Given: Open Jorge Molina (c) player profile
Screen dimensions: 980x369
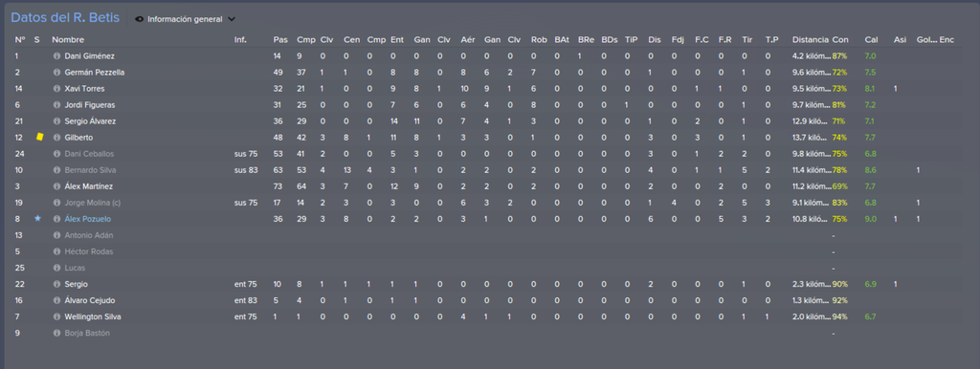Looking at the screenshot, I should coord(93,203).
